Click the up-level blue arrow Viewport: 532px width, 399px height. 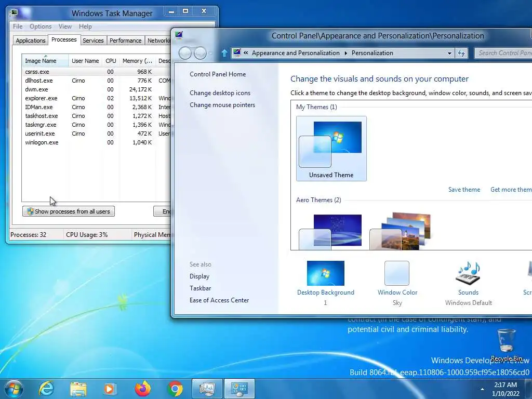(224, 53)
